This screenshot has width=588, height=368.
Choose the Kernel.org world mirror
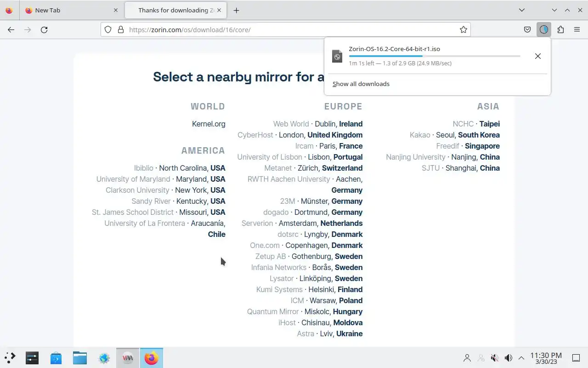coord(209,124)
